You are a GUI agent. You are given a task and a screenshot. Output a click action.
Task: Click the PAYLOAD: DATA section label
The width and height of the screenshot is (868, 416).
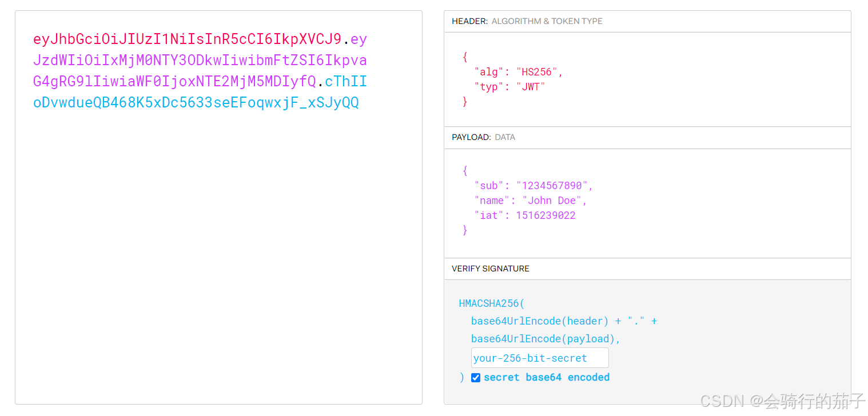482,137
